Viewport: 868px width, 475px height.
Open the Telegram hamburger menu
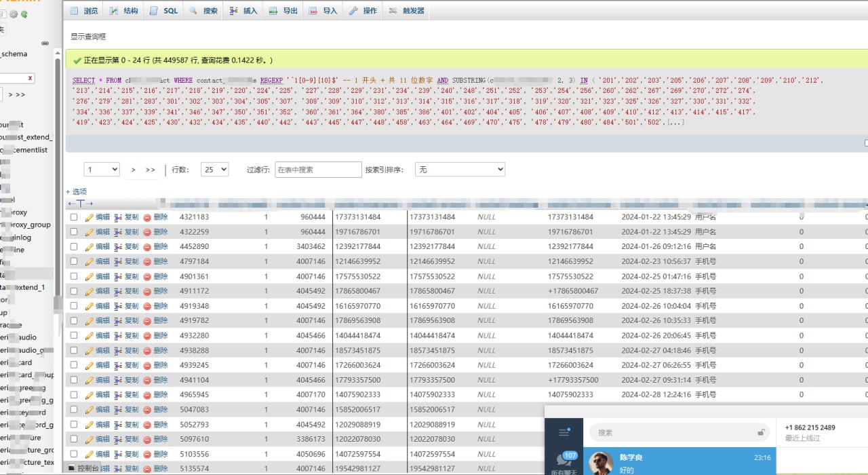(x=564, y=432)
